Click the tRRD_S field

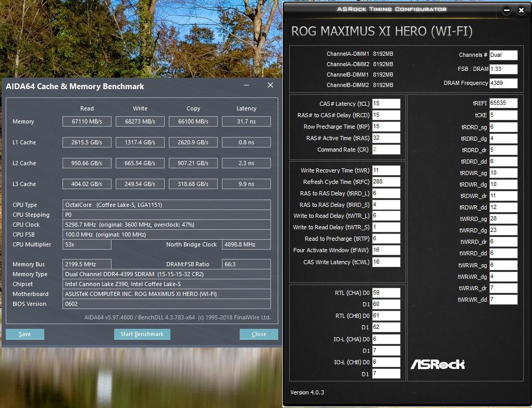(386, 205)
